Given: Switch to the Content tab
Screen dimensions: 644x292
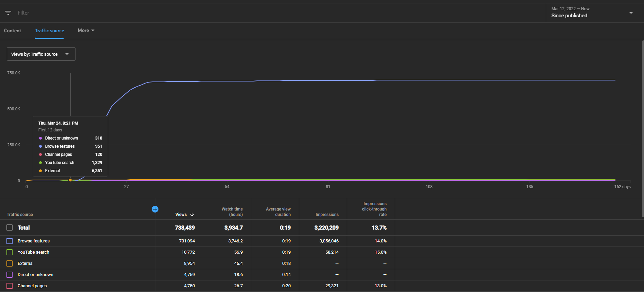Looking at the screenshot, I should (x=13, y=31).
